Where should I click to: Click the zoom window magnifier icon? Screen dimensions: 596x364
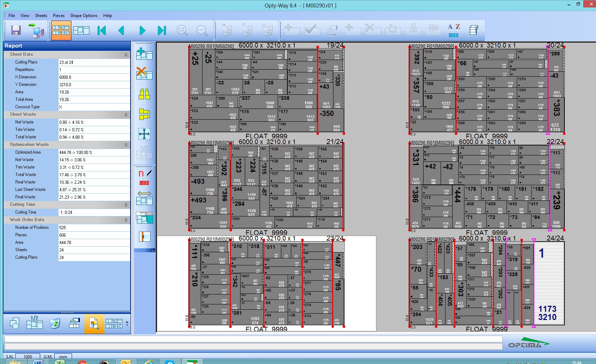[x=182, y=31]
